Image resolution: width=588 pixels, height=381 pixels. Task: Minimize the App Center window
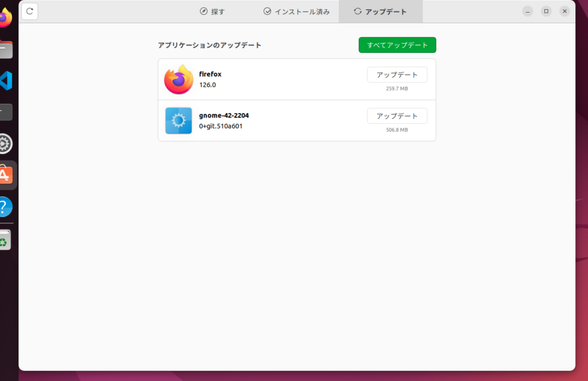pos(528,11)
